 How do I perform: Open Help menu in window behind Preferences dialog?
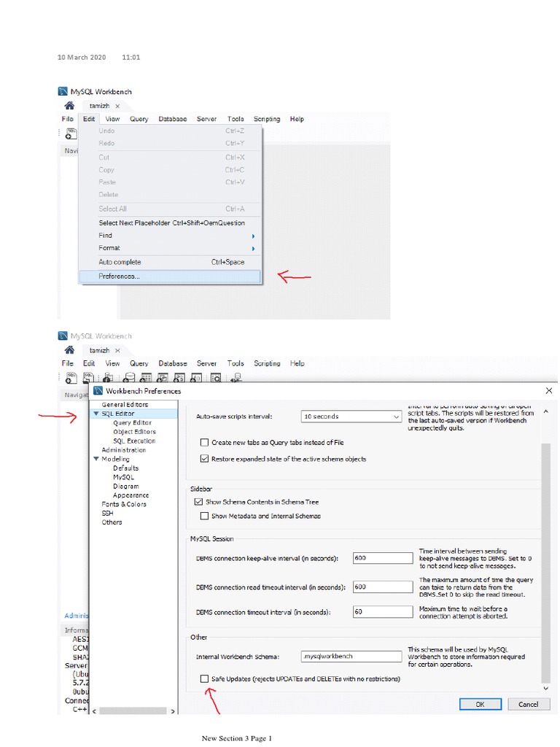point(297,363)
